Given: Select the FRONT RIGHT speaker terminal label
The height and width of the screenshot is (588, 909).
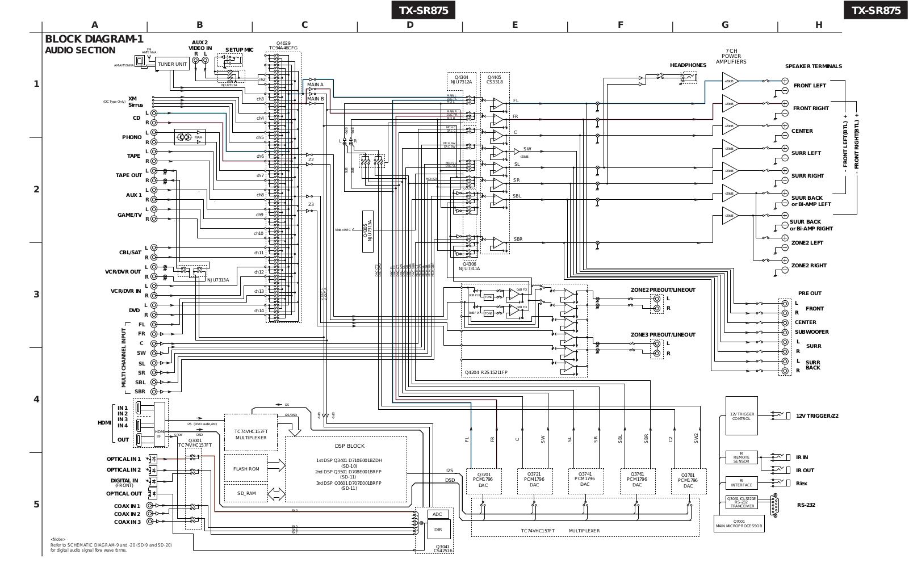Looking at the screenshot, I should pos(811,108).
